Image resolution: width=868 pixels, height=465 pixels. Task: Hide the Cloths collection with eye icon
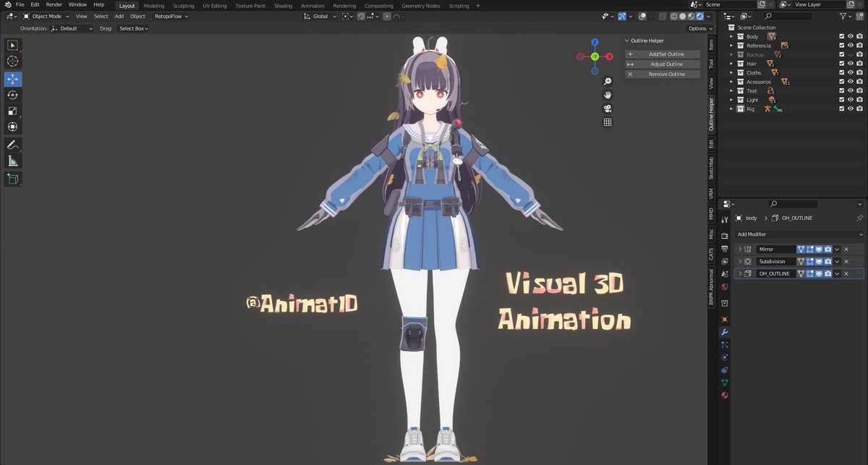(x=851, y=72)
